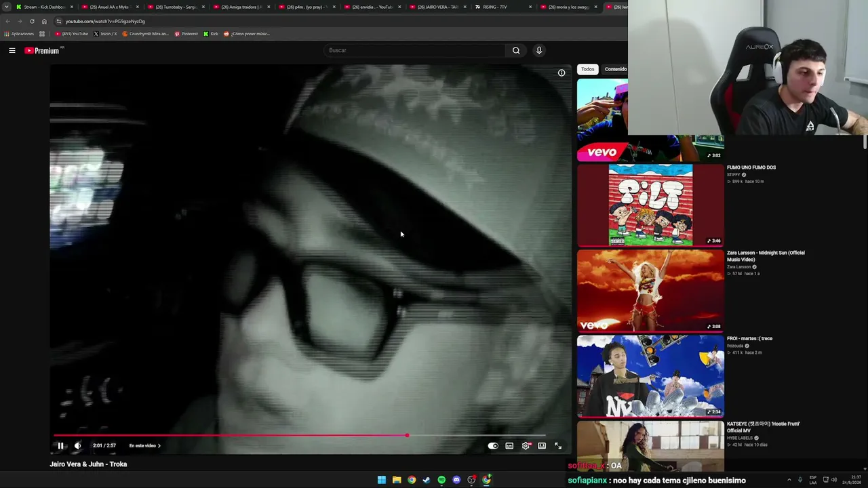Open the '(453) YouTube' bookmark
Image resolution: width=868 pixels, height=488 pixels.
click(72, 34)
